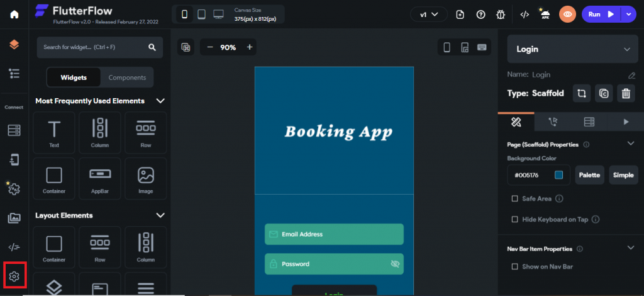Click the Run button

point(602,14)
